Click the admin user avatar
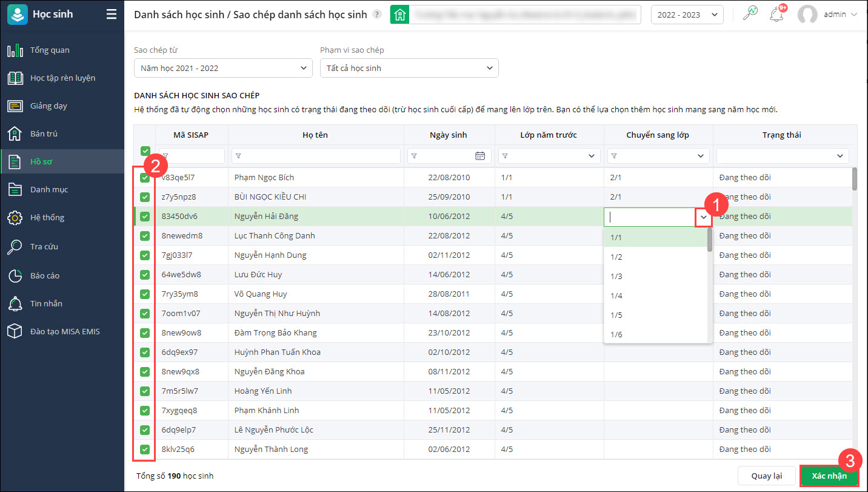Viewport: 868px width, 492px height. pyautogui.click(x=807, y=15)
